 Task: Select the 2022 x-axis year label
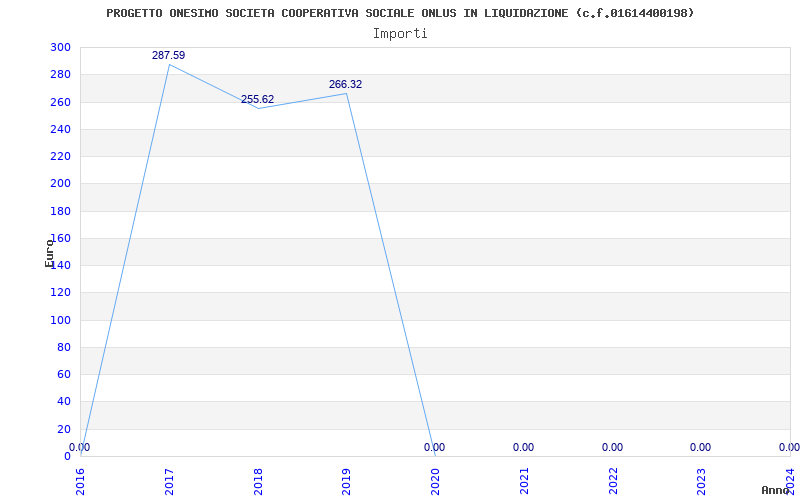click(x=613, y=481)
